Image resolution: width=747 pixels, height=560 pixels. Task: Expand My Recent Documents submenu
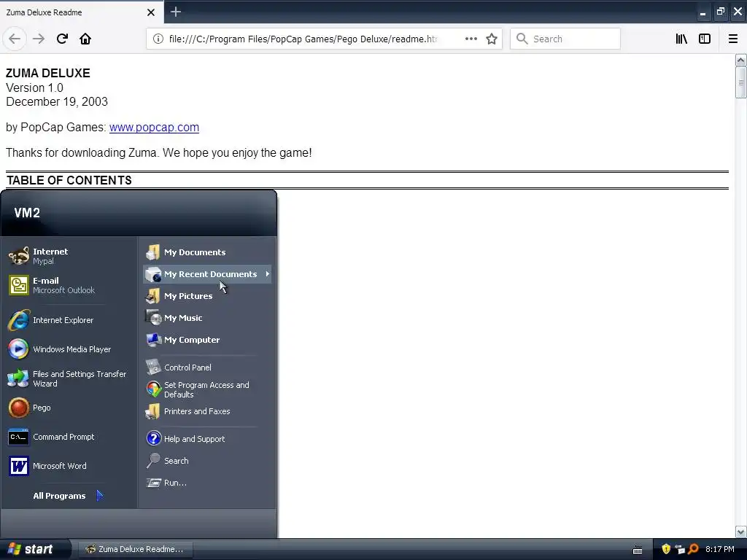(207, 274)
